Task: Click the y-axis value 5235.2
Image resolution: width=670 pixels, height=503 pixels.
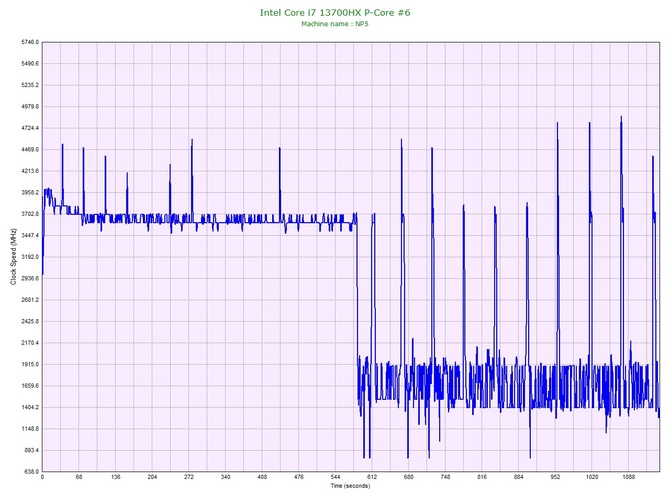Action: 30,85
